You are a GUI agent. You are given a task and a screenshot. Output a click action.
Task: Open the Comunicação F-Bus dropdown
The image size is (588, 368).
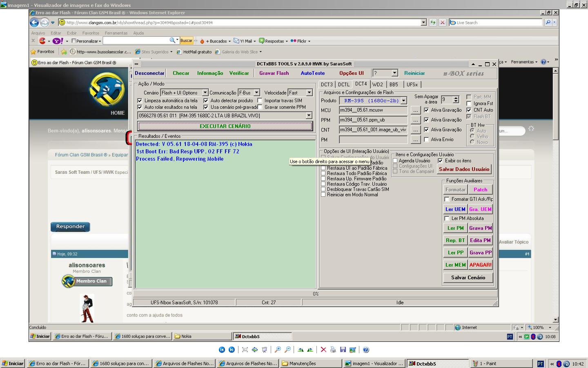click(x=256, y=93)
